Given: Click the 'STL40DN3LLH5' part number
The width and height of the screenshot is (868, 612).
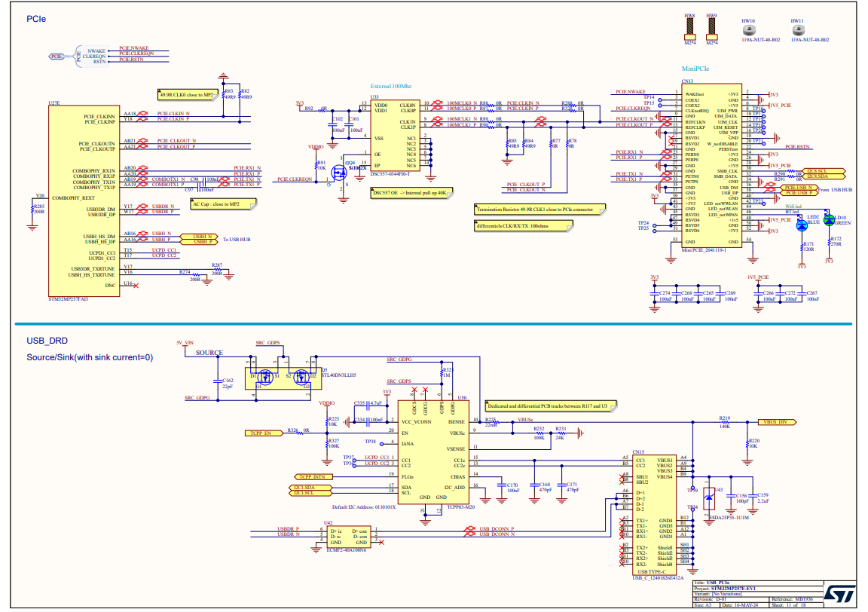Looking at the screenshot, I should click(338, 375).
